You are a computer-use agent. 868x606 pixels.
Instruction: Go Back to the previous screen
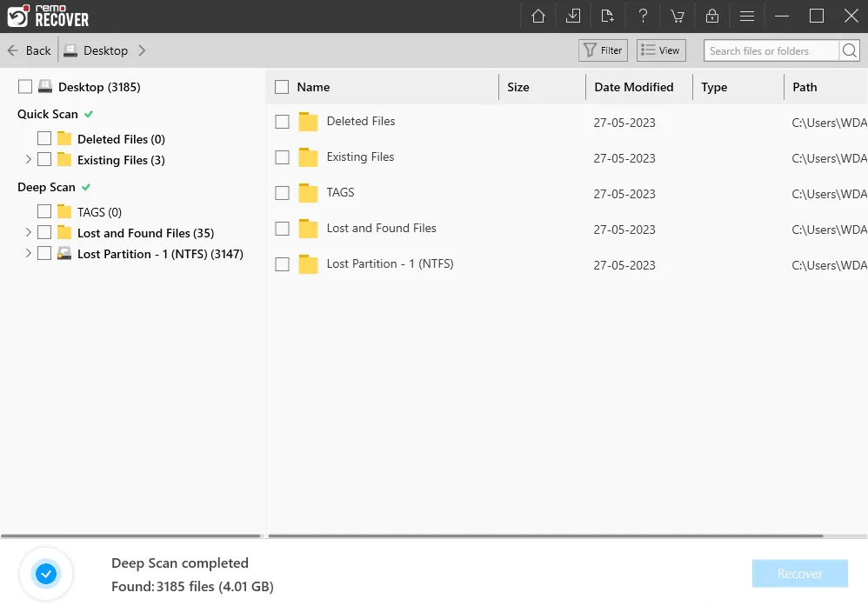(x=30, y=50)
